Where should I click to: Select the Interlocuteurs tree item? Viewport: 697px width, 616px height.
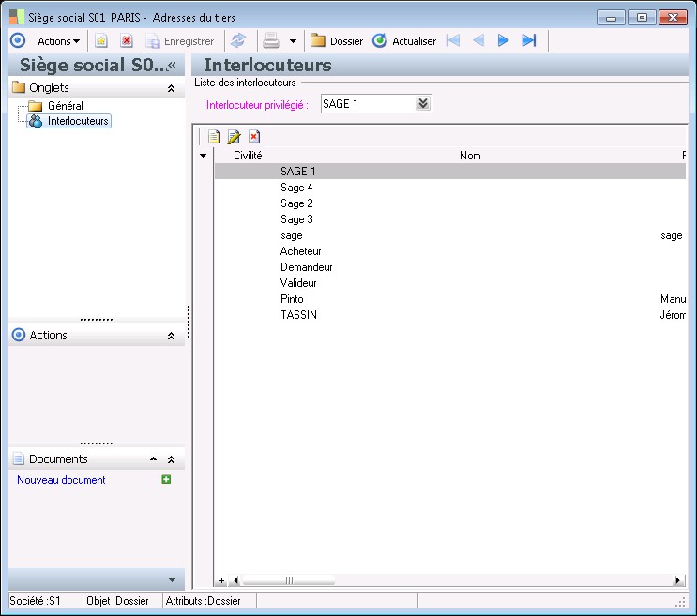pos(78,121)
